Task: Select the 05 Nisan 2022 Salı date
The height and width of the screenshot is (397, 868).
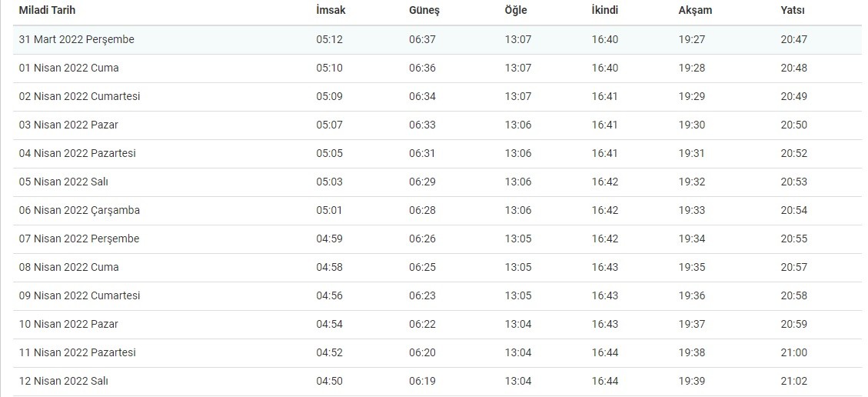Action: pos(63,182)
